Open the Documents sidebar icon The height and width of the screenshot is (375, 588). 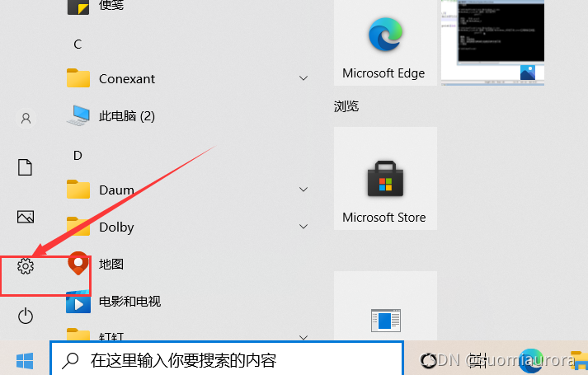click(25, 167)
